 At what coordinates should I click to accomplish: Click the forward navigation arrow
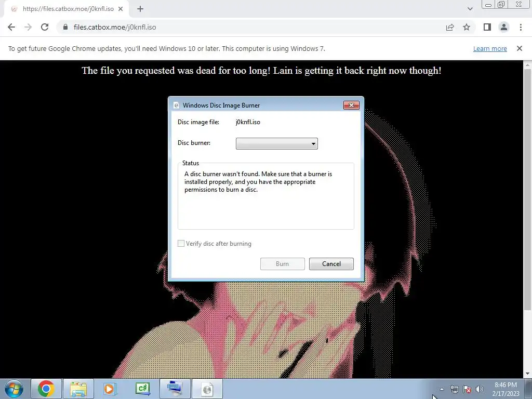click(28, 27)
